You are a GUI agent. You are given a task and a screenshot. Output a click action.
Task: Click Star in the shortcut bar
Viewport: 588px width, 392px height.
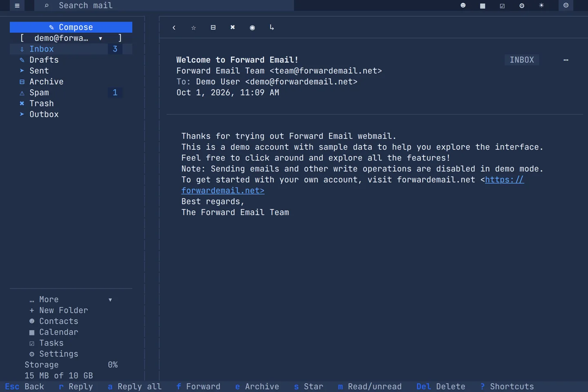(x=309, y=387)
